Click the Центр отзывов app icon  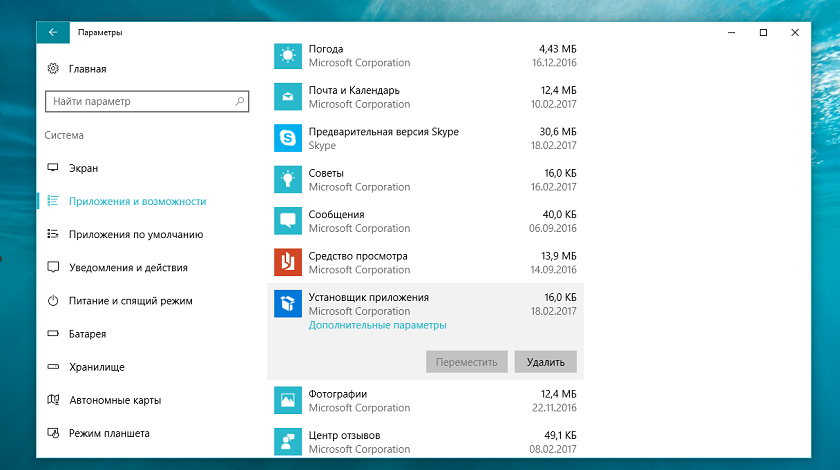288,442
